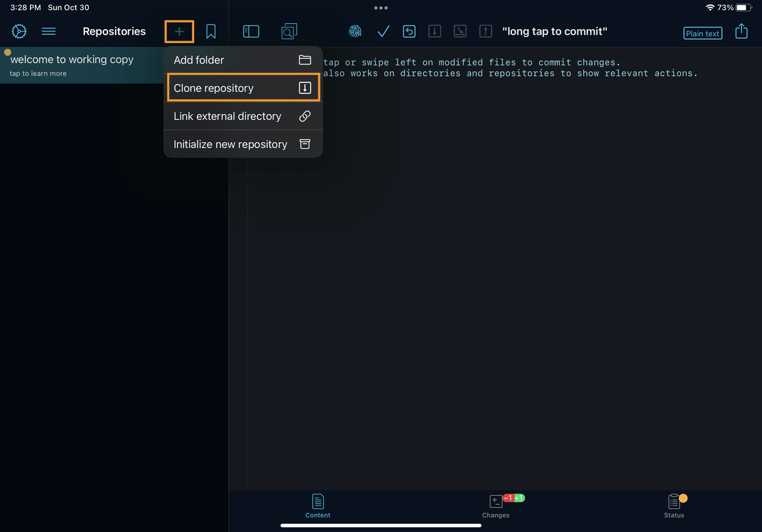The image size is (762, 532).
Task: Authenticate with the fingerprint icon
Action: (354, 30)
